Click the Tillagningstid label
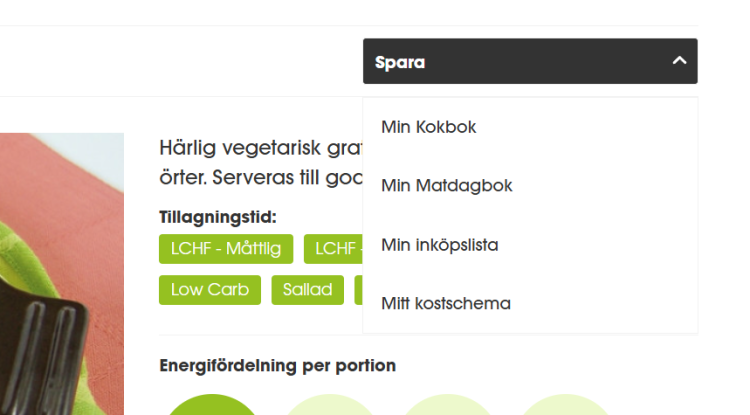This screenshot has width=750, height=415. click(217, 217)
